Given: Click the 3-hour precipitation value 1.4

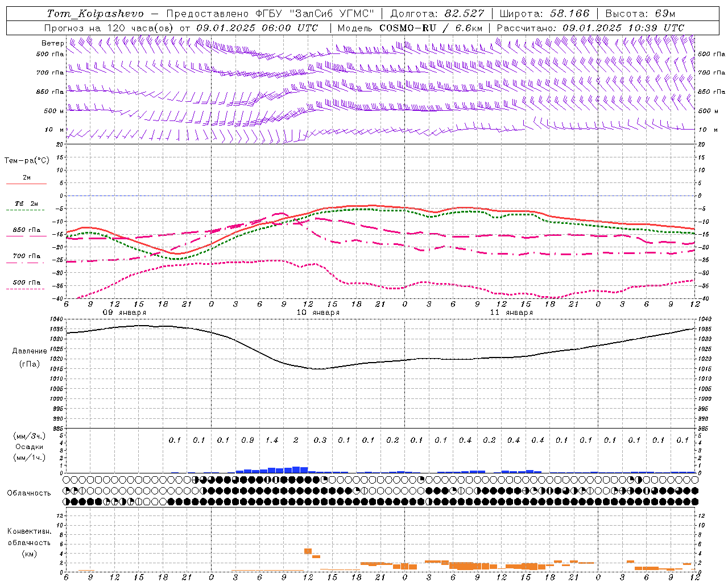Looking at the screenshot, I should tap(272, 440).
